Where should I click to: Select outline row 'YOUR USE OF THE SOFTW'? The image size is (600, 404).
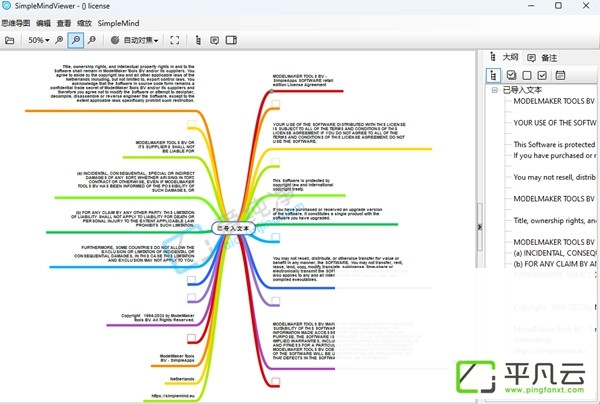554,123
